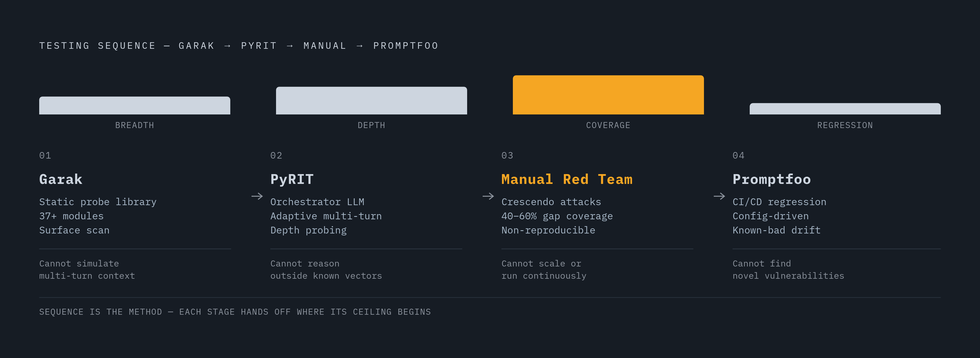
Task: Click the stage number "04"
Action: pos(739,155)
